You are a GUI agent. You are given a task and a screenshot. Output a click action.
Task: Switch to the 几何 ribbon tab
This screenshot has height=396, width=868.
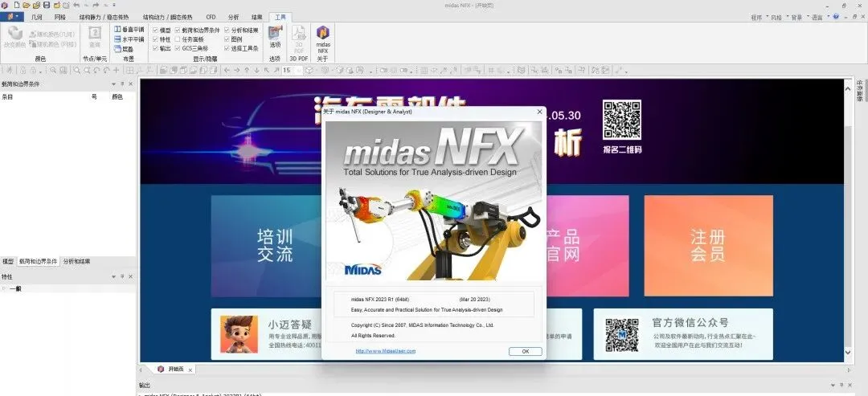click(36, 17)
